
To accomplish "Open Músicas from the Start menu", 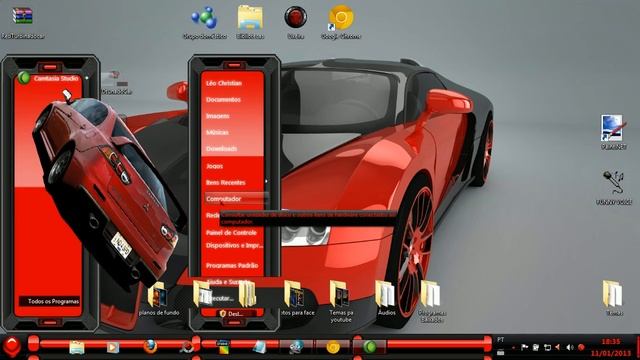I will click(x=217, y=133).
